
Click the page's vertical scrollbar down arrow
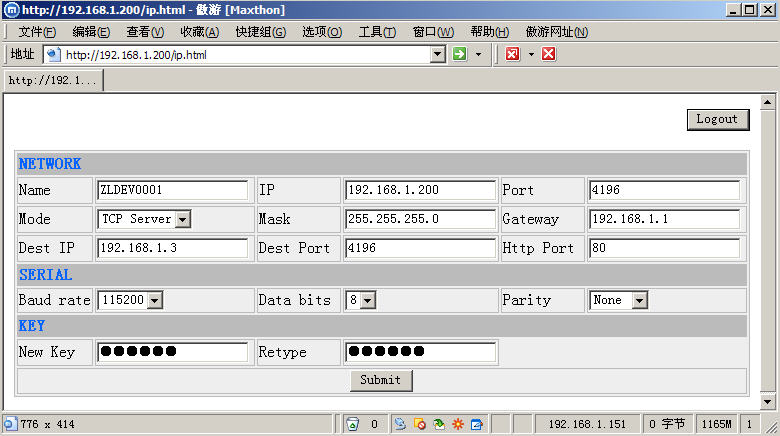click(x=768, y=401)
